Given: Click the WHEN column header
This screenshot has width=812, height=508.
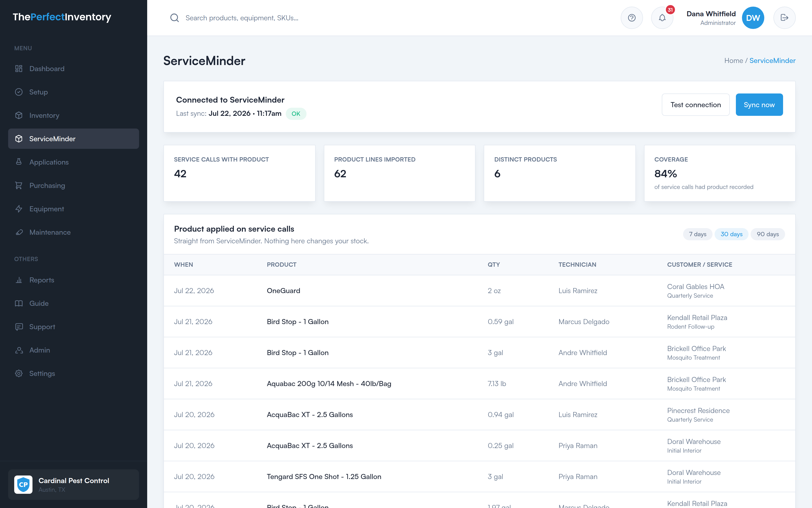Looking at the screenshot, I should (x=183, y=264).
